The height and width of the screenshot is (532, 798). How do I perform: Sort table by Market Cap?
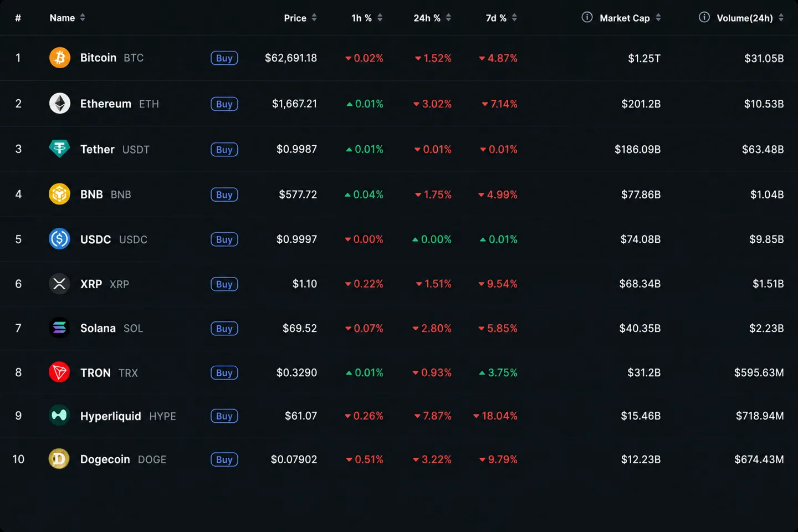(630, 18)
